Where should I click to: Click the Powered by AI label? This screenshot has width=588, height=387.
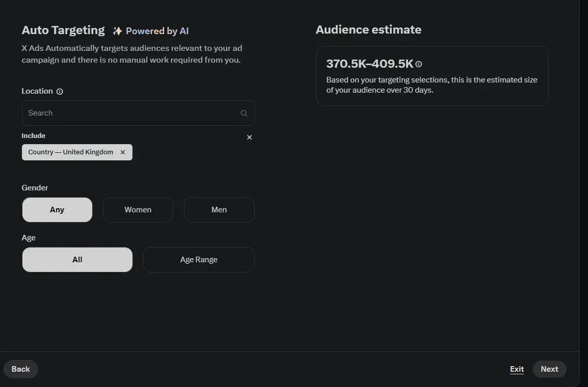pyautogui.click(x=157, y=31)
